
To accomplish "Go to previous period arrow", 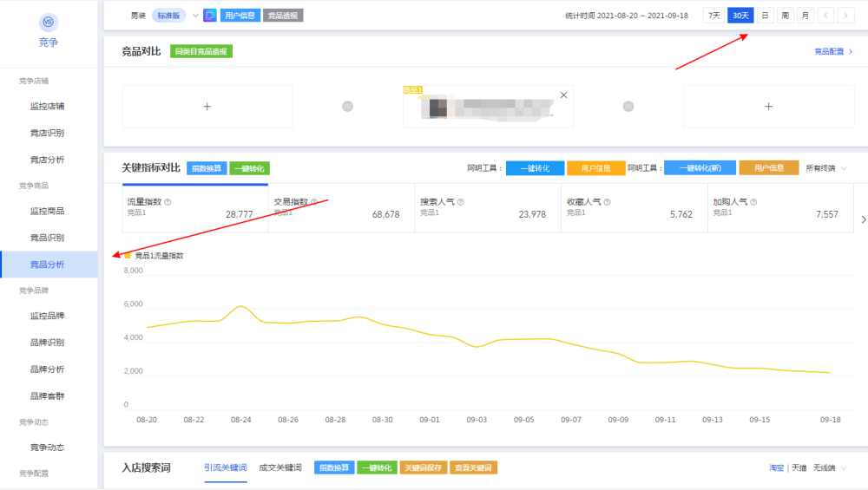I will click(x=825, y=16).
